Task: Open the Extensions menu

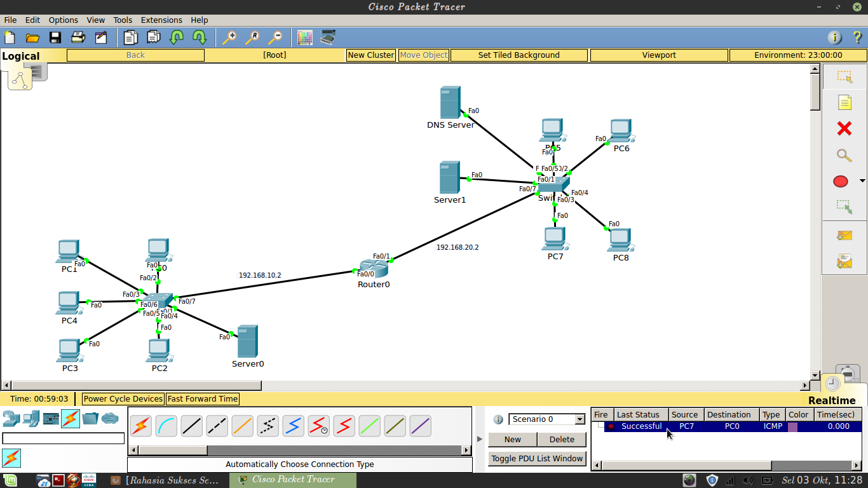Action: click(161, 20)
